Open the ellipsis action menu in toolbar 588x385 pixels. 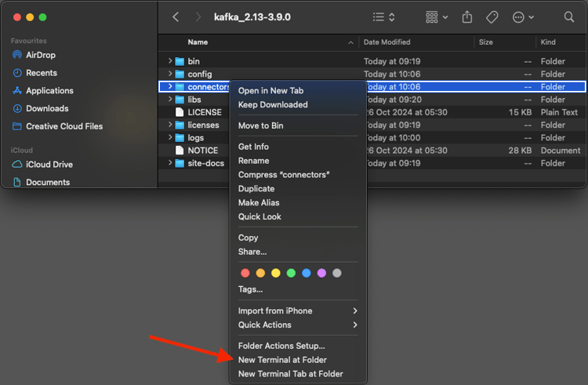point(523,17)
